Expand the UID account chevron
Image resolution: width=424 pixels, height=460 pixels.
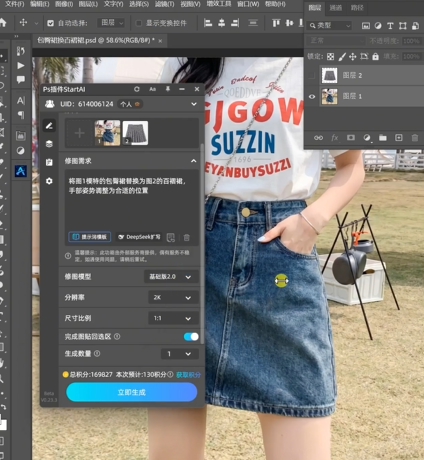tap(194, 104)
